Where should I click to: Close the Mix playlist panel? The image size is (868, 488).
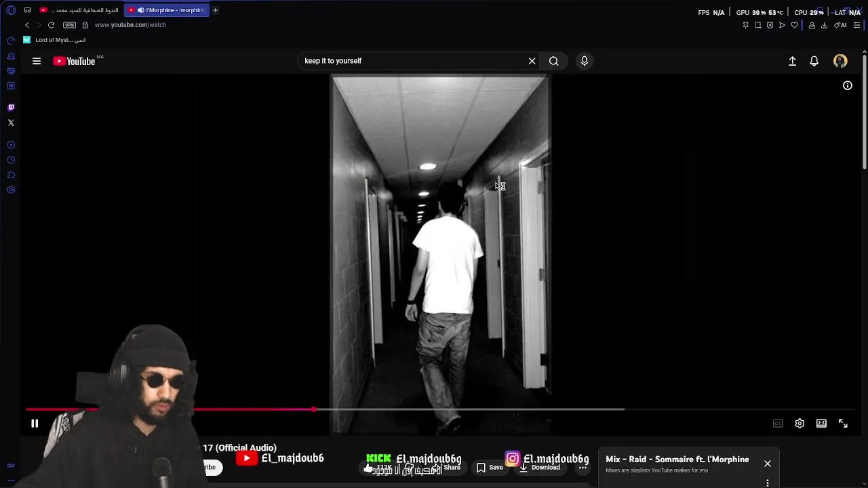point(768,464)
